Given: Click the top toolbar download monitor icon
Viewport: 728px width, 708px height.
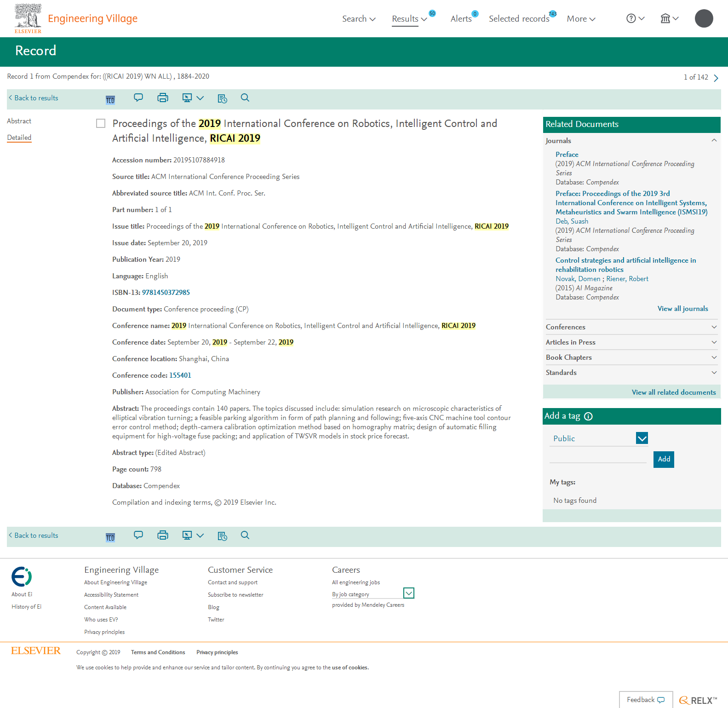Looking at the screenshot, I should coord(187,98).
